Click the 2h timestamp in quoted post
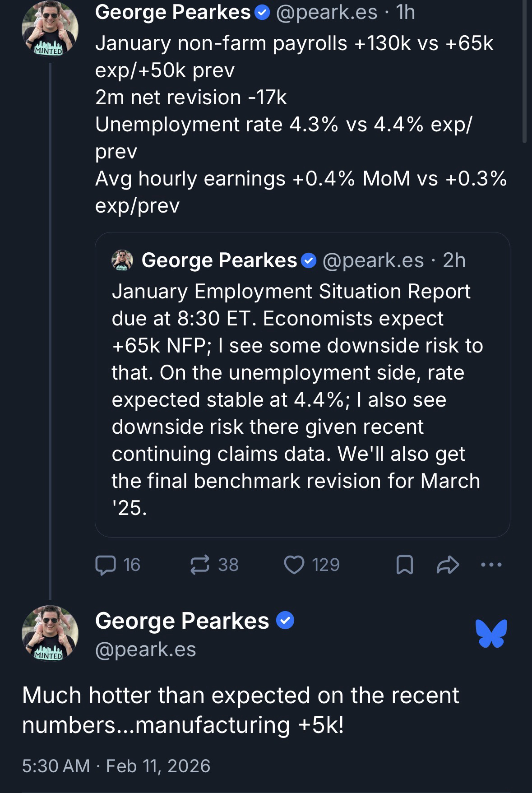532x793 pixels. [x=454, y=260]
